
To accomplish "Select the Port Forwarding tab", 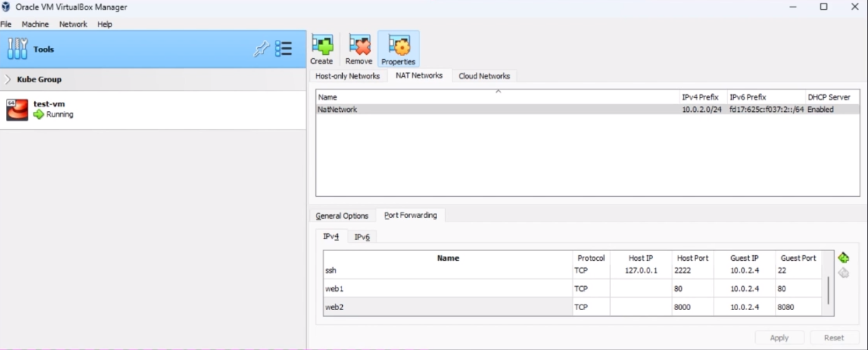I will [x=410, y=215].
